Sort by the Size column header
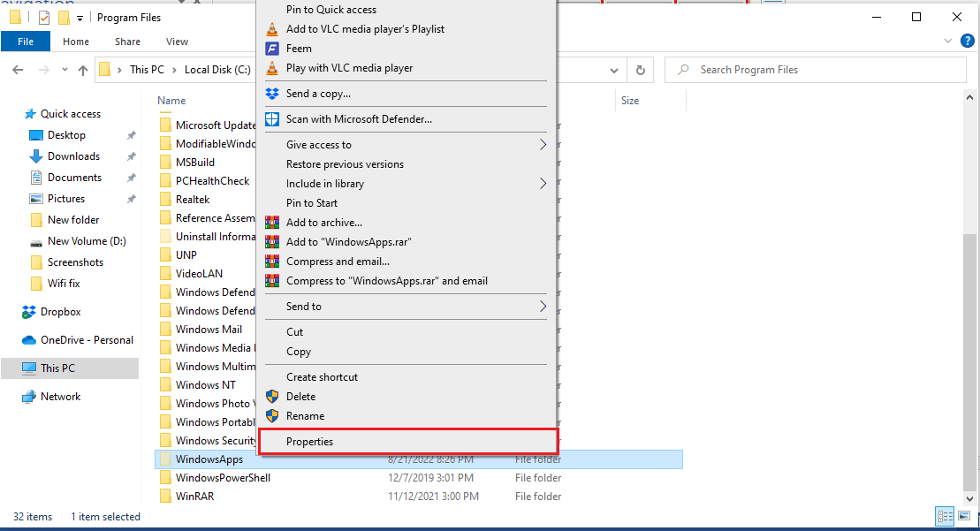This screenshot has height=531, width=980. click(630, 101)
